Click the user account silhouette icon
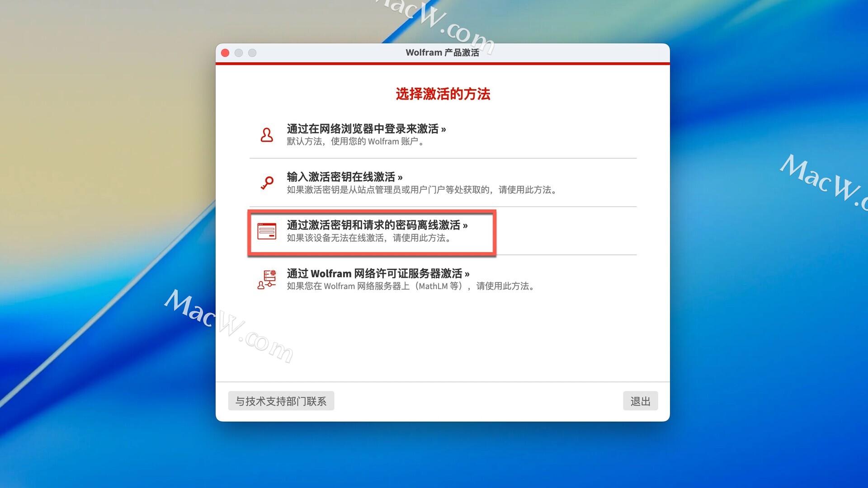 (x=267, y=135)
